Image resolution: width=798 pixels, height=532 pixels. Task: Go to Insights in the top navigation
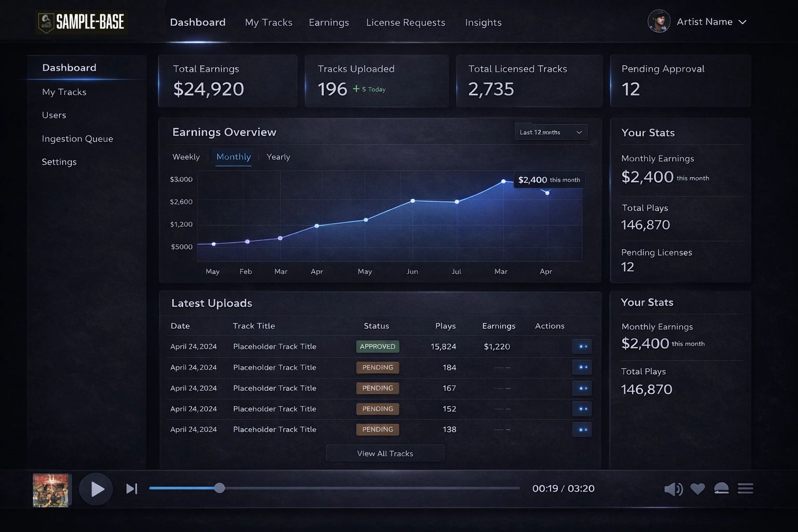tap(483, 22)
